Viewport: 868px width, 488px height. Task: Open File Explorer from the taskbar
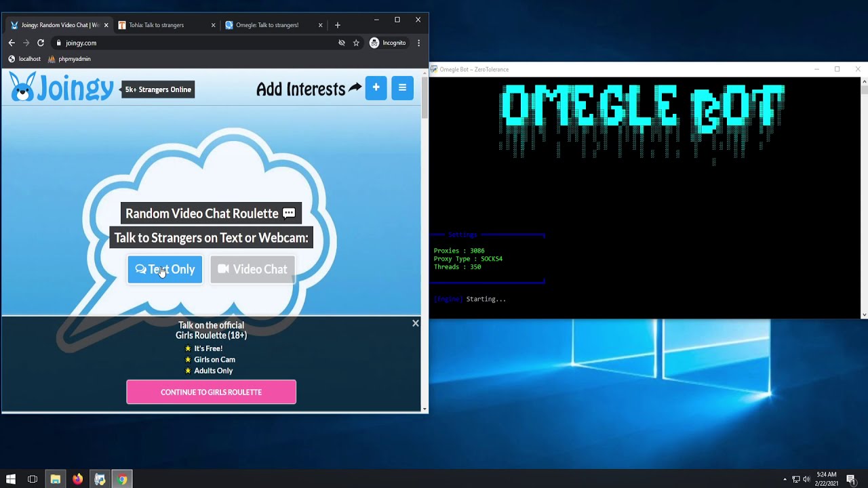coord(55,479)
